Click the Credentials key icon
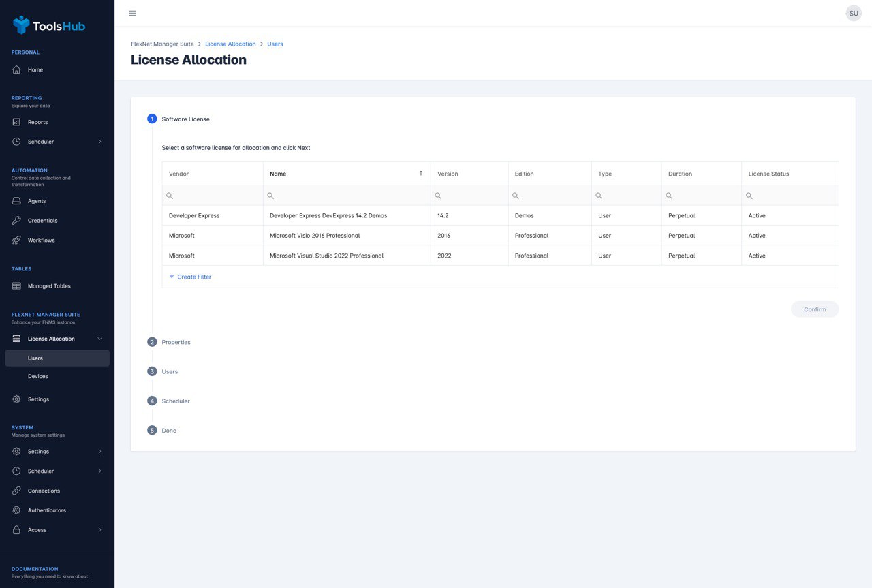Viewport: 872px width, 588px height. click(x=16, y=221)
